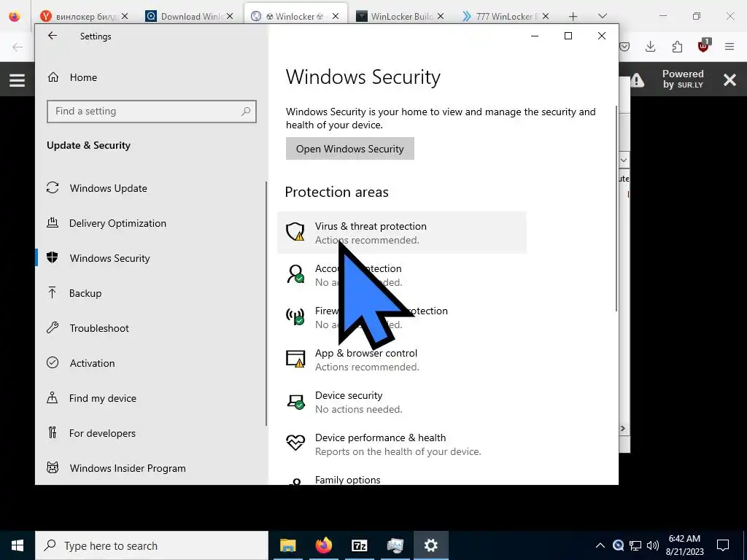The height and width of the screenshot is (560, 747).
Task: Click the Windows Insider Program cat icon
Action: (x=53, y=467)
